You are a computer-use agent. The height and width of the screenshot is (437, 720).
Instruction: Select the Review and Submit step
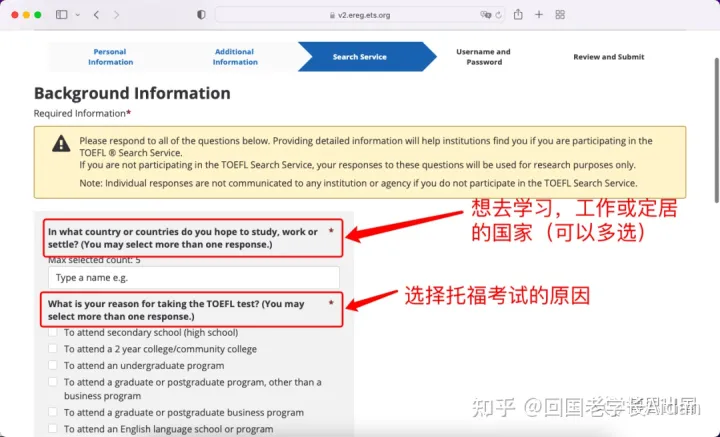tap(608, 57)
